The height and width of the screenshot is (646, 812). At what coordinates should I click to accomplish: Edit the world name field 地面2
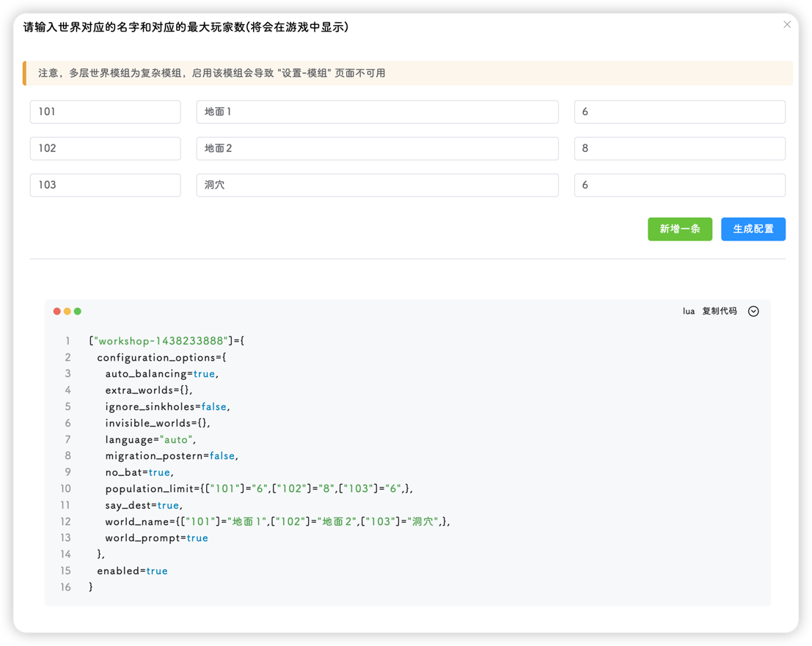coord(377,149)
